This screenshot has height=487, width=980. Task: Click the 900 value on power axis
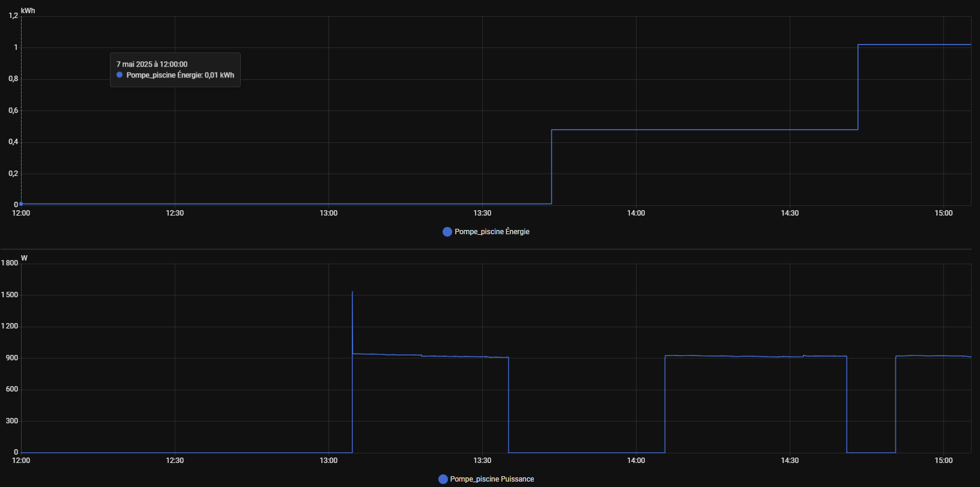point(12,358)
